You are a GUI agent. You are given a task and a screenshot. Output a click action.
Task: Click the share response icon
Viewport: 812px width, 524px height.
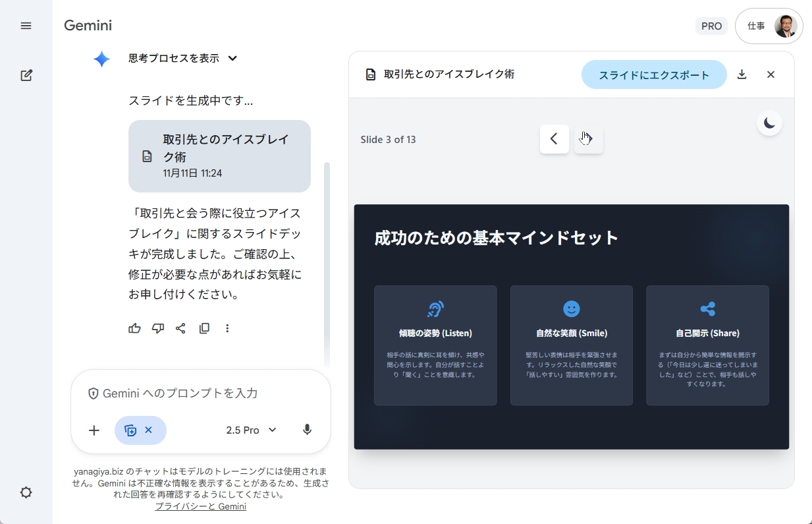[x=180, y=328]
